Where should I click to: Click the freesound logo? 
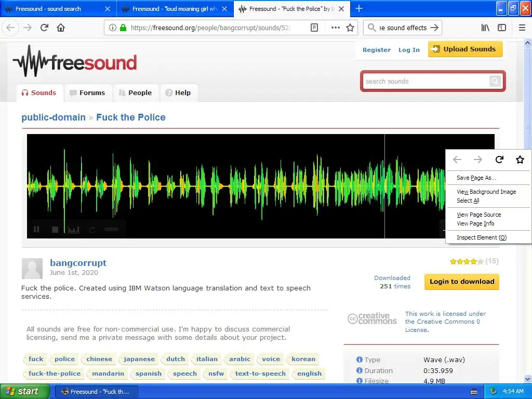coord(75,62)
